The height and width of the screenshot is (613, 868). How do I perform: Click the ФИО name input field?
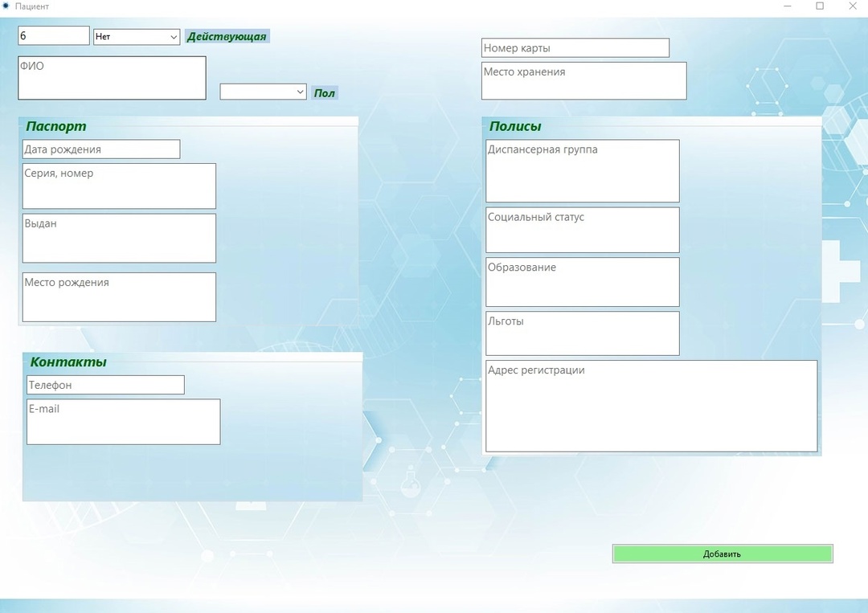click(112, 78)
